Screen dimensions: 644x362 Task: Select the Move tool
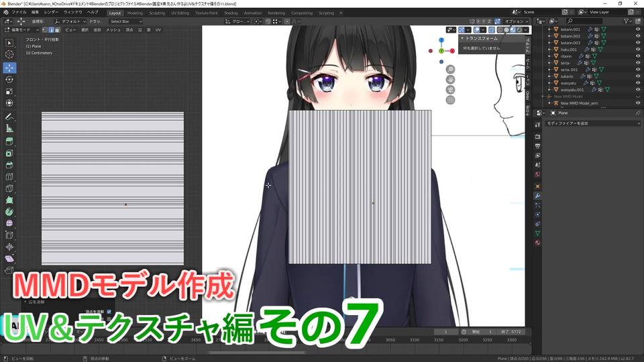tap(9, 68)
